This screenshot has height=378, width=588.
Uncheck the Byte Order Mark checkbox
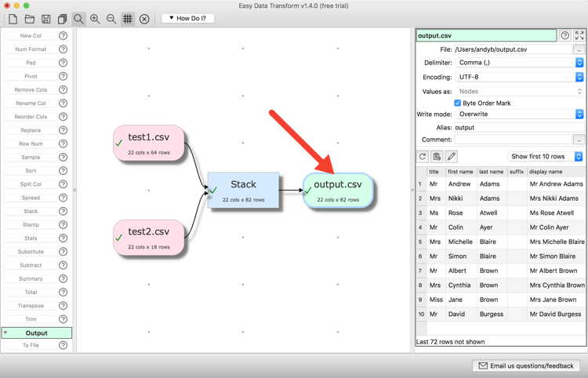(458, 103)
